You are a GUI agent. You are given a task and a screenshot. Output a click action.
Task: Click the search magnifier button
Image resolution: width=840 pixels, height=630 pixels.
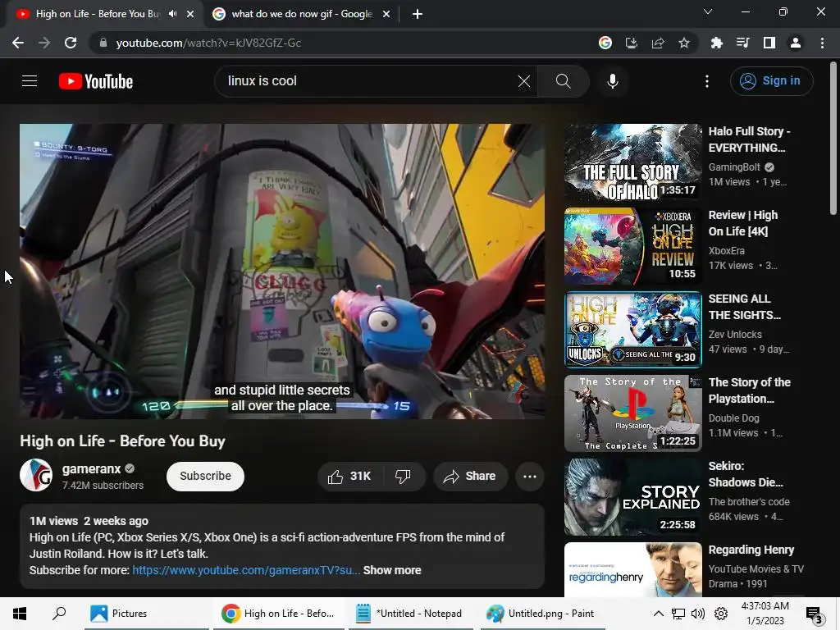(563, 81)
